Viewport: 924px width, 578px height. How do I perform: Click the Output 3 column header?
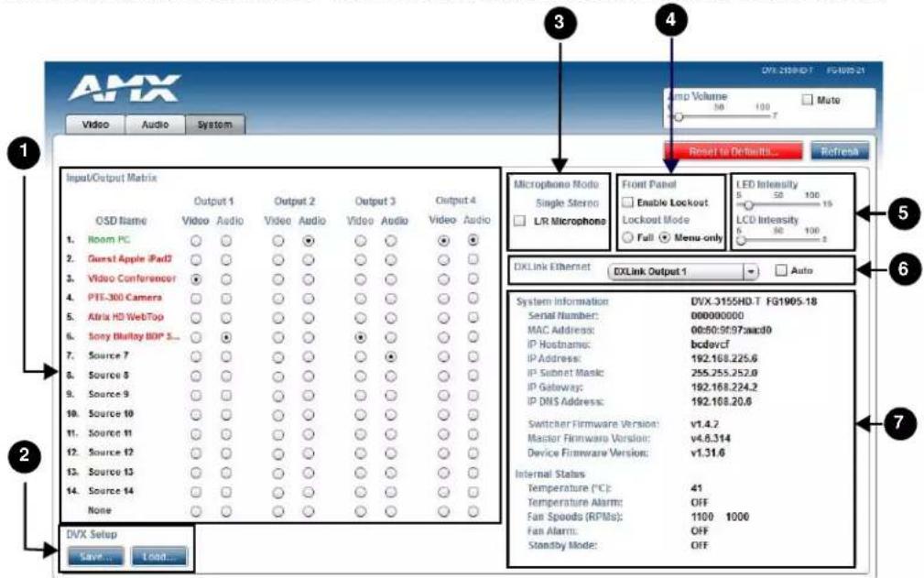[375, 201]
